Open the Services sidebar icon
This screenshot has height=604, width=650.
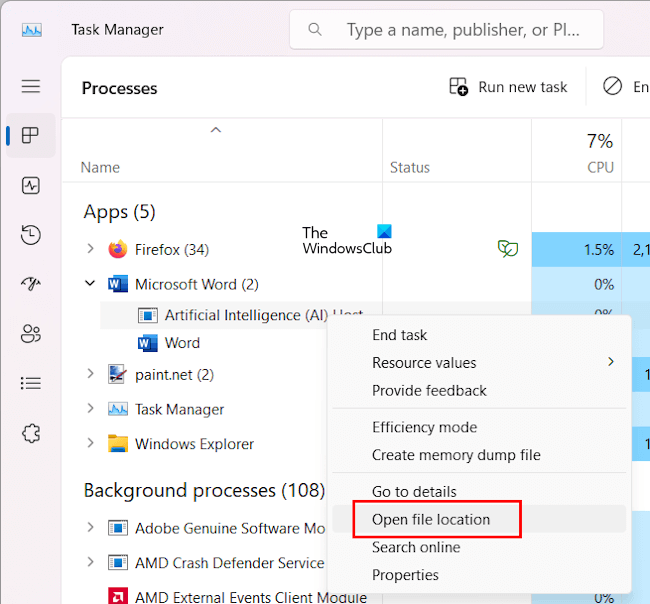(x=31, y=433)
